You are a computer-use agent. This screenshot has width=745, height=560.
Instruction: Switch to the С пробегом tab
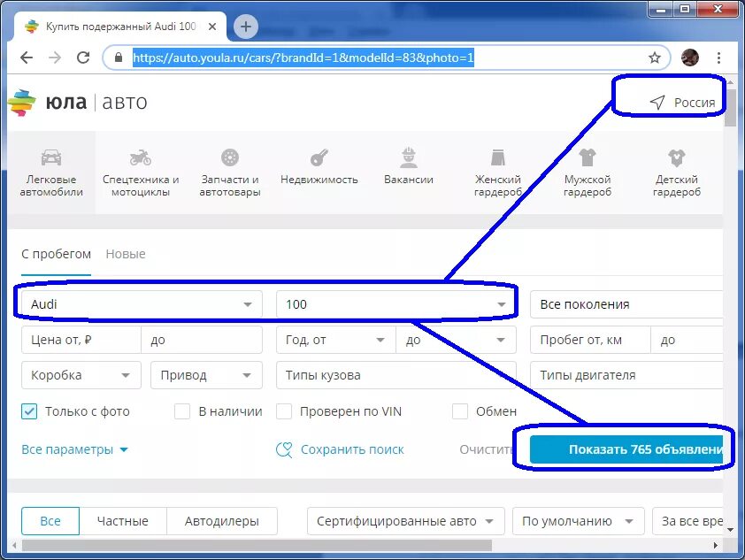pyautogui.click(x=56, y=254)
